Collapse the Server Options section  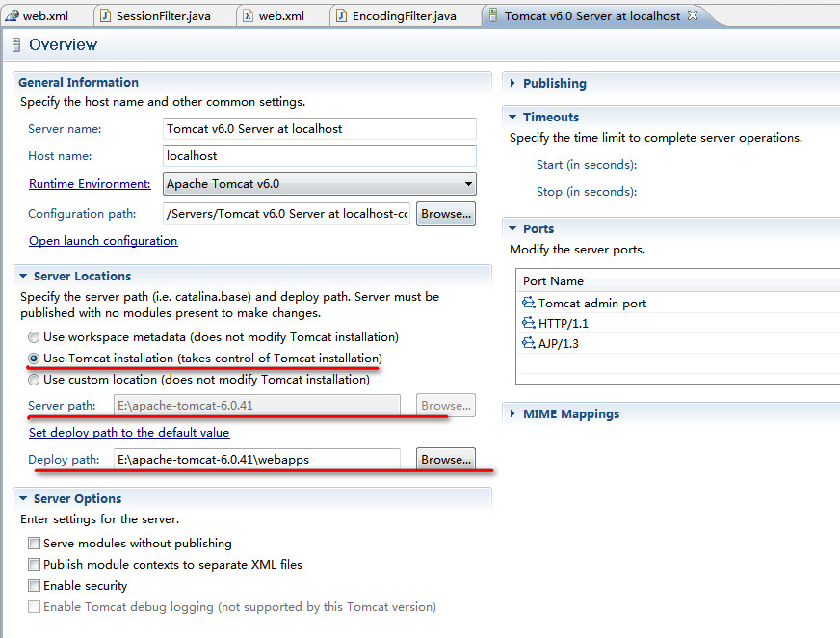23,498
